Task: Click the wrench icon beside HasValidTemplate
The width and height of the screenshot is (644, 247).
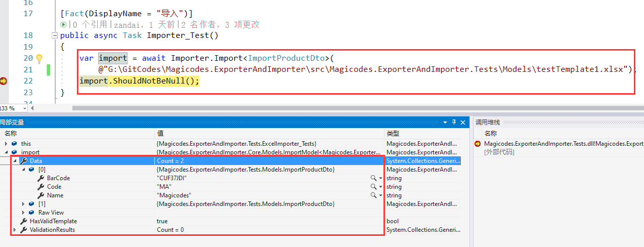Action: (23, 221)
